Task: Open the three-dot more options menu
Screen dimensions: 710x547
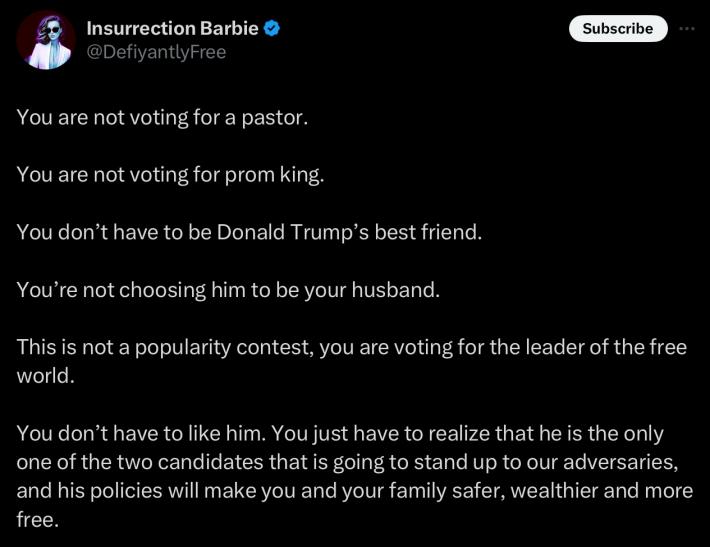Action: pyautogui.click(x=686, y=29)
